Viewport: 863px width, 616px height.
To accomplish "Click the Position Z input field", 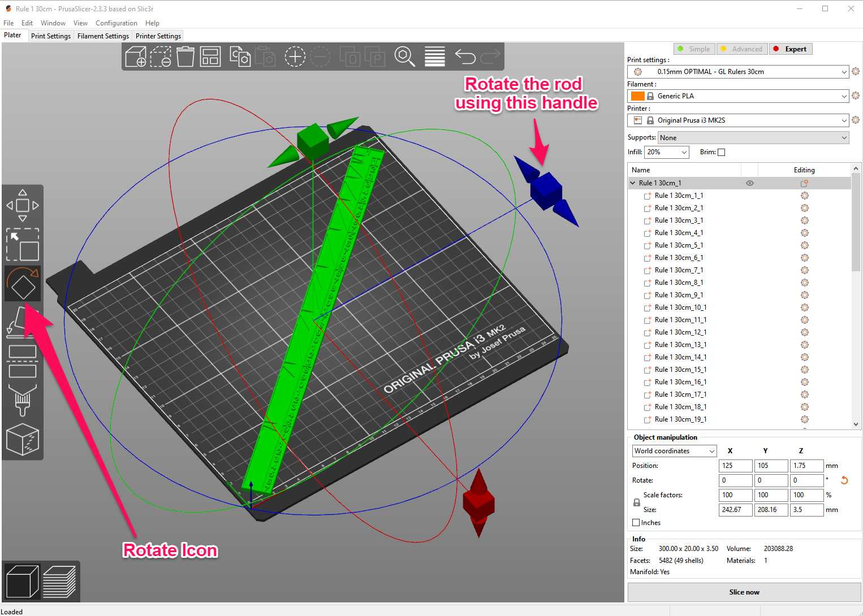I will tap(807, 466).
